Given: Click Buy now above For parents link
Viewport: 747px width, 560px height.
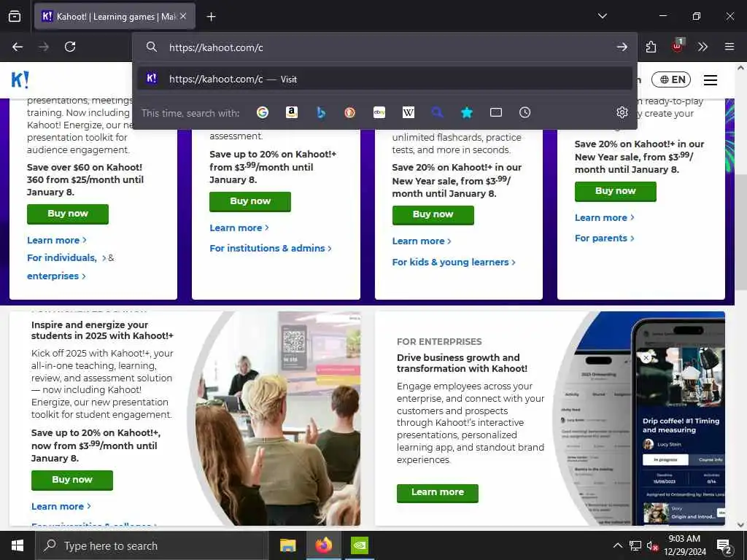Looking at the screenshot, I should tap(616, 192).
